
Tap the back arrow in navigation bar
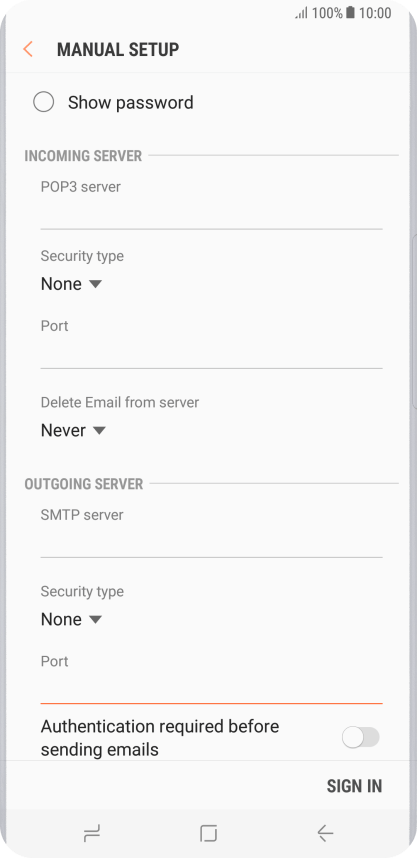coord(325,833)
